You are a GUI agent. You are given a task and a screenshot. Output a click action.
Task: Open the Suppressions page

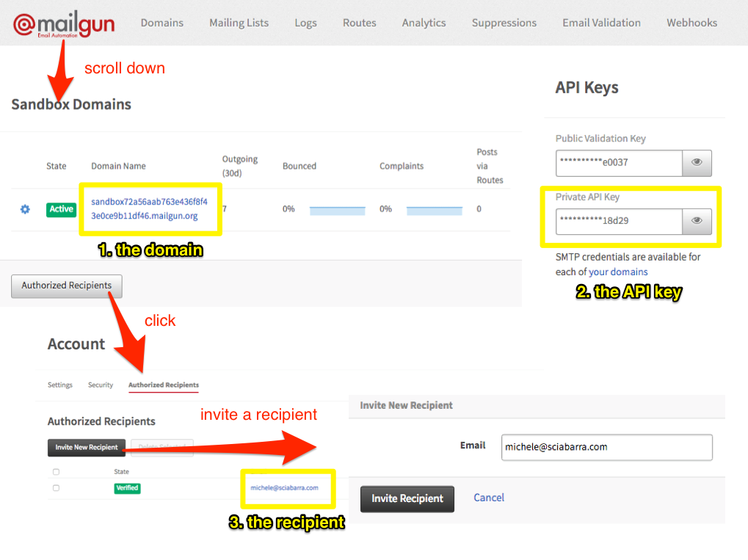pyautogui.click(x=504, y=23)
